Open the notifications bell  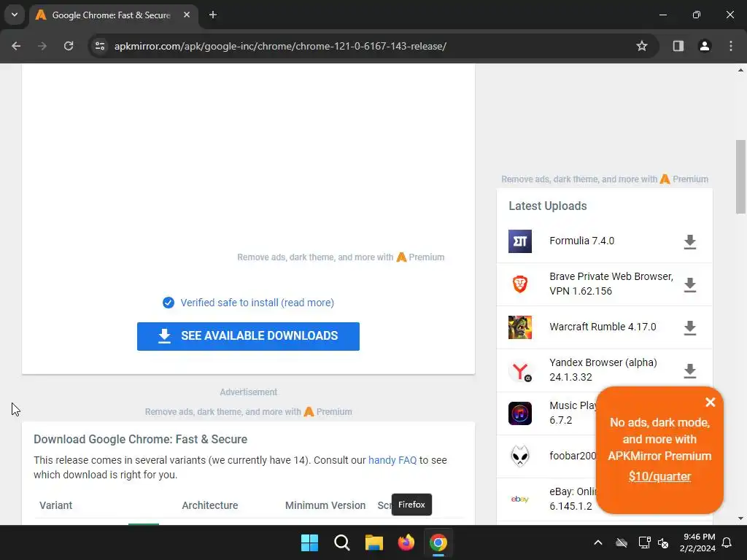click(x=727, y=542)
